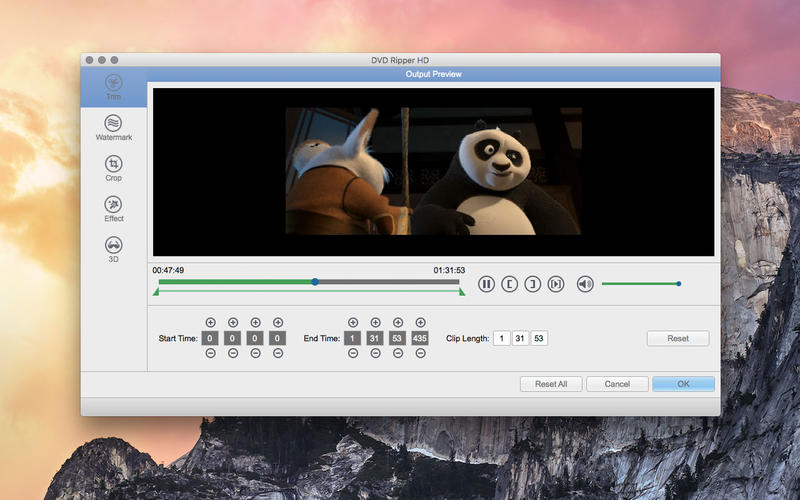Mute the preview audio speaker icon
This screenshot has width=800, height=500.
pyautogui.click(x=585, y=284)
